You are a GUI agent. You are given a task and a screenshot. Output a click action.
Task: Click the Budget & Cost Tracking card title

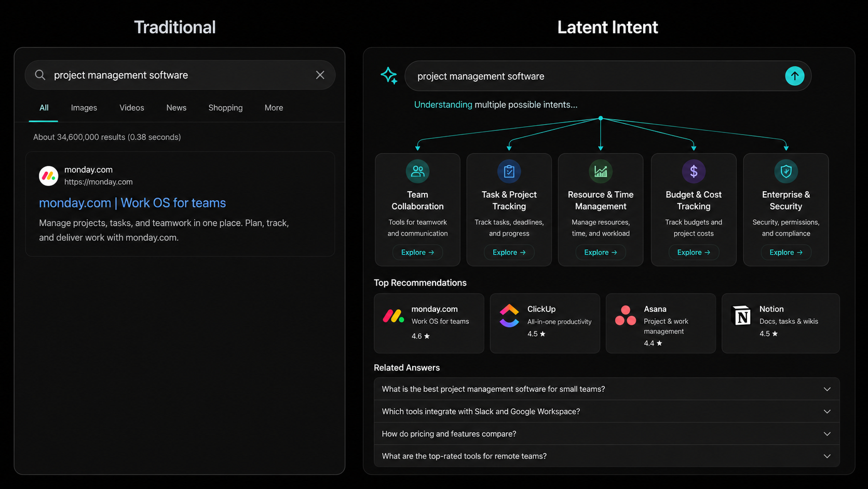click(x=694, y=200)
